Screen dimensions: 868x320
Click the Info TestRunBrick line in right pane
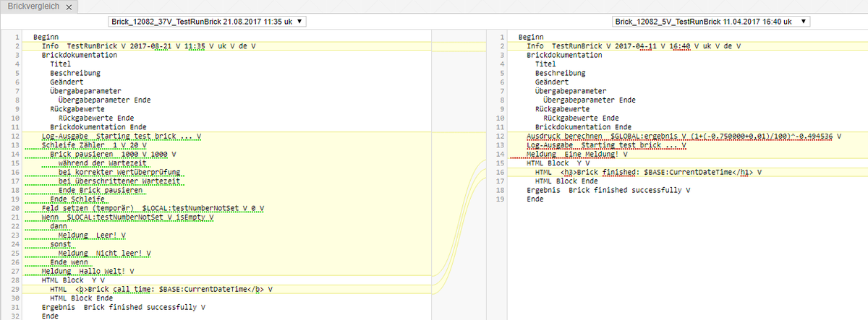coord(634,46)
